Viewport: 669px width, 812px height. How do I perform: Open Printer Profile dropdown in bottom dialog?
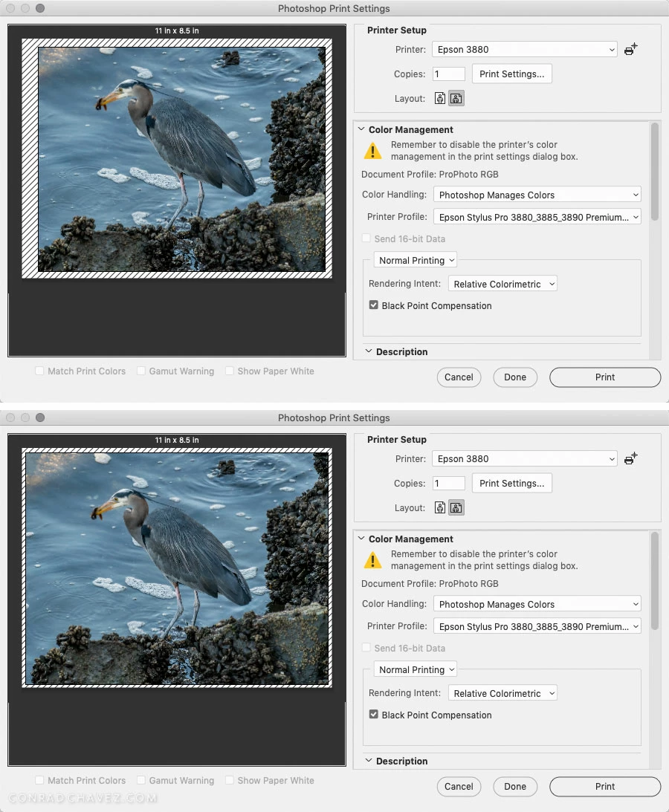[x=537, y=626]
